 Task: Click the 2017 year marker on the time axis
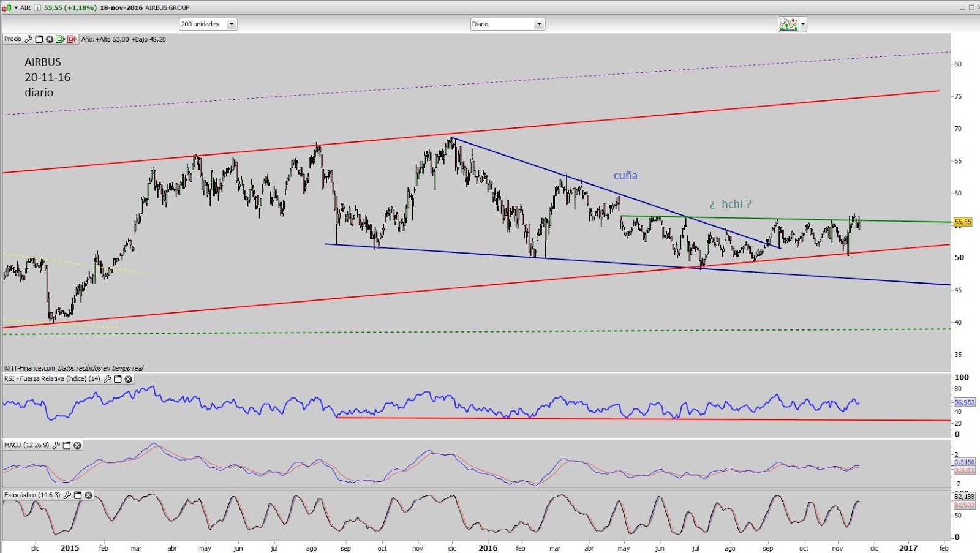908,548
